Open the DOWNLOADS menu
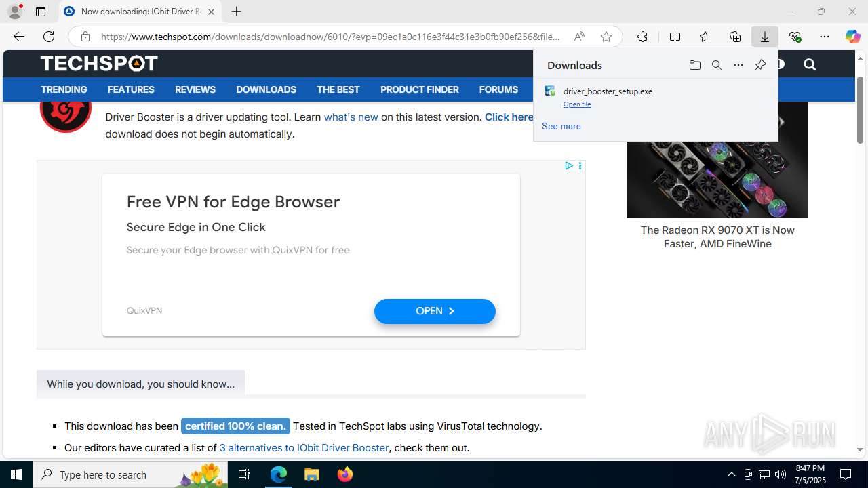Viewport: 868px width, 488px height. click(266, 89)
